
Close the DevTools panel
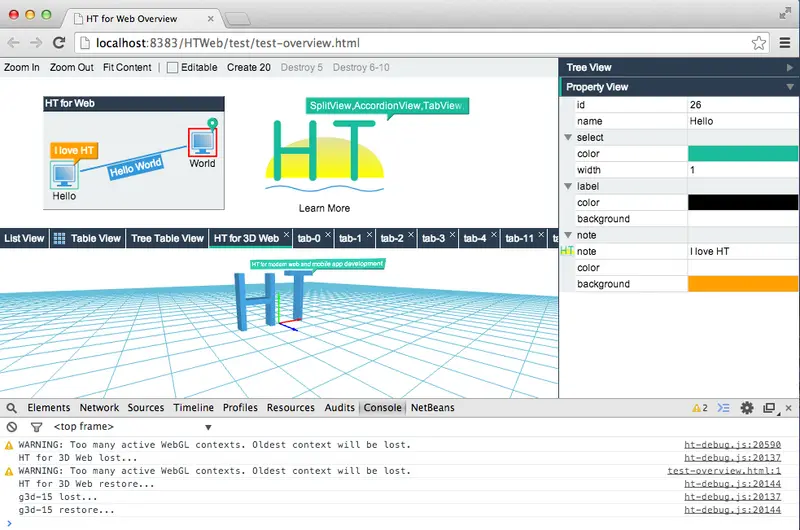(788, 408)
